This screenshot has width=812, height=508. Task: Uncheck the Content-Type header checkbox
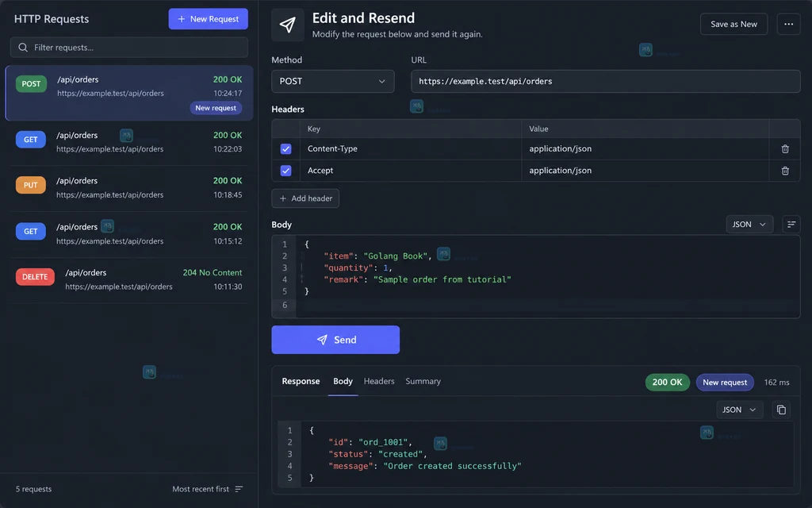pos(285,148)
